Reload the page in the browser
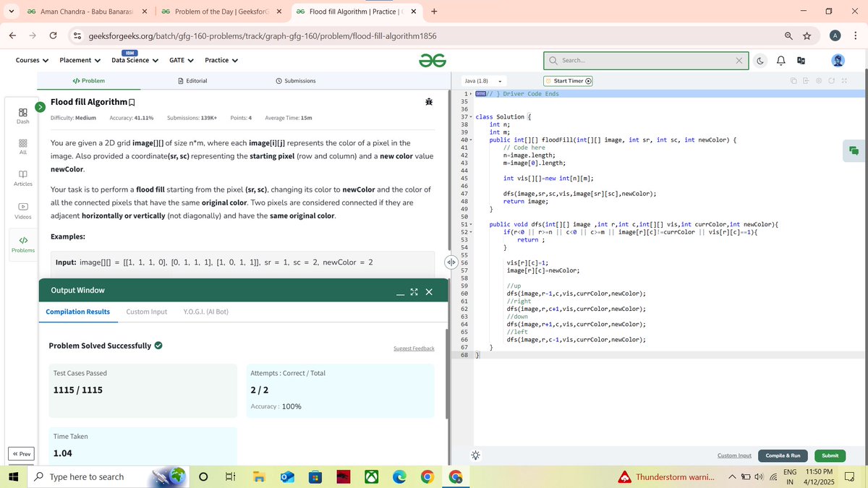 [53, 35]
